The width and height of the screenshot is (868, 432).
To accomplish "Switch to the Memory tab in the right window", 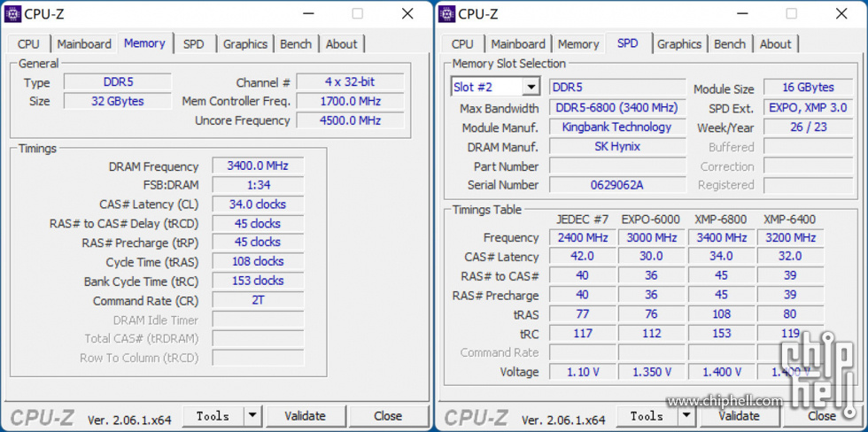I will click(578, 44).
